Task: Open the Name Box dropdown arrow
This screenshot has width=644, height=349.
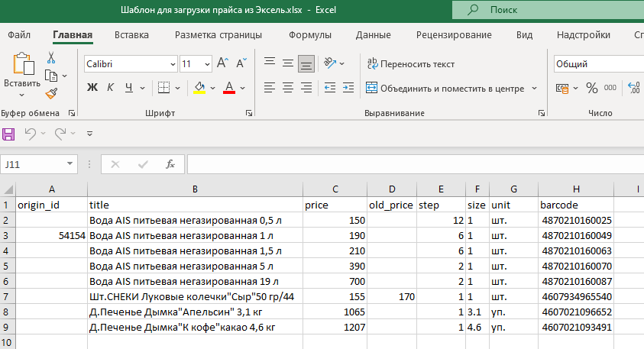Action: point(70,163)
